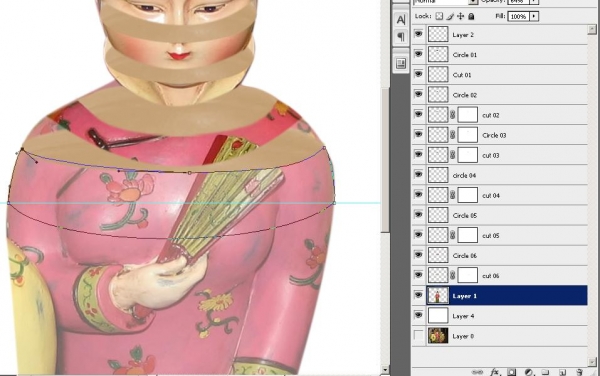Click the mask link icon on cut 03
This screenshot has height=376, width=600.
(453, 155)
